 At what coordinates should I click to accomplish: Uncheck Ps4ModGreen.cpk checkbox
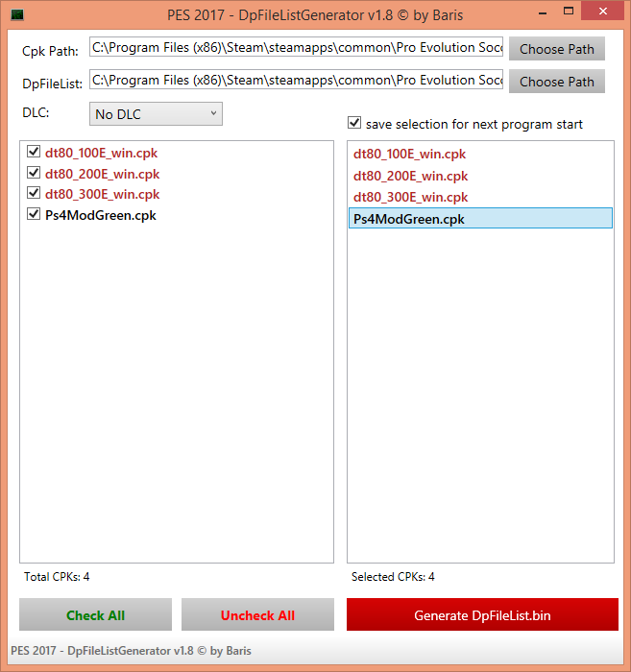[x=34, y=213]
